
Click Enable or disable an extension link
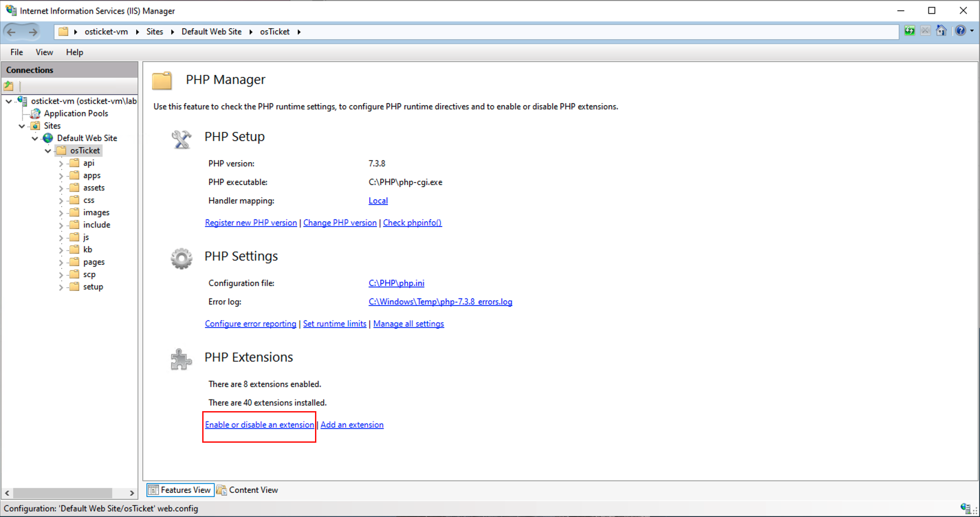tap(259, 425)
